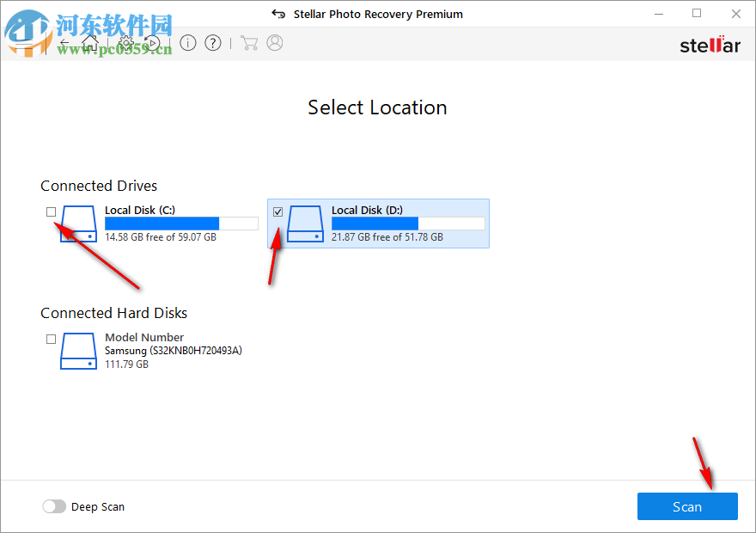This screenshot has height=533, width=756.
Task: Open the video tutorial play icon
Action: point(153,42)
